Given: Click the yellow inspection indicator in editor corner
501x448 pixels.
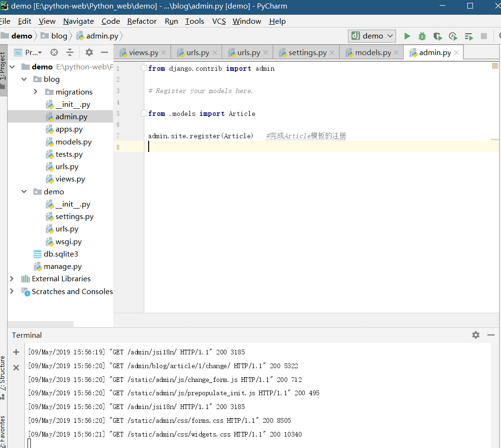Looking at the screenshot, I should (x=495, y=66).
